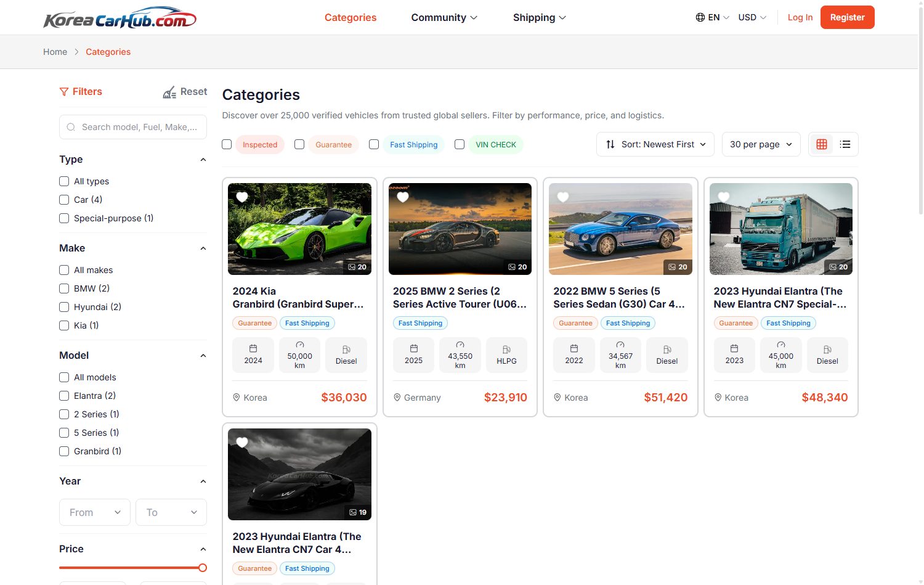Screen dimensions: 924x585
Task: Open the 2022 BMW 5 Series listing title
Action: point(619,298)
